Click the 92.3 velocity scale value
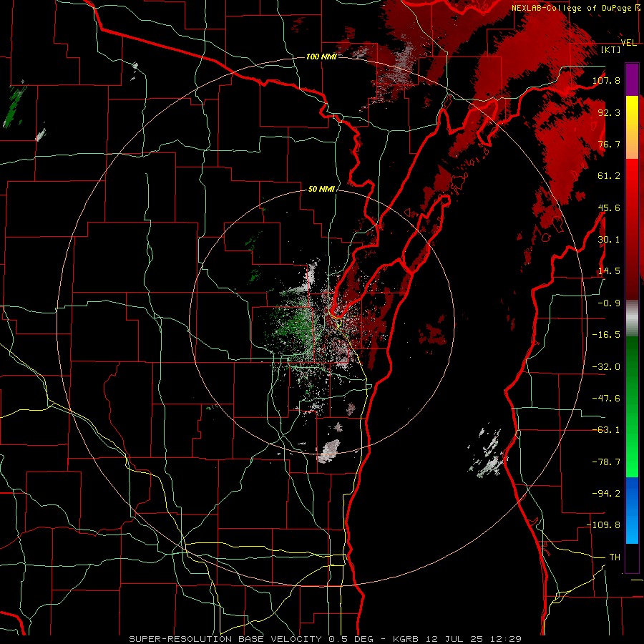 (x=609, y=112)
